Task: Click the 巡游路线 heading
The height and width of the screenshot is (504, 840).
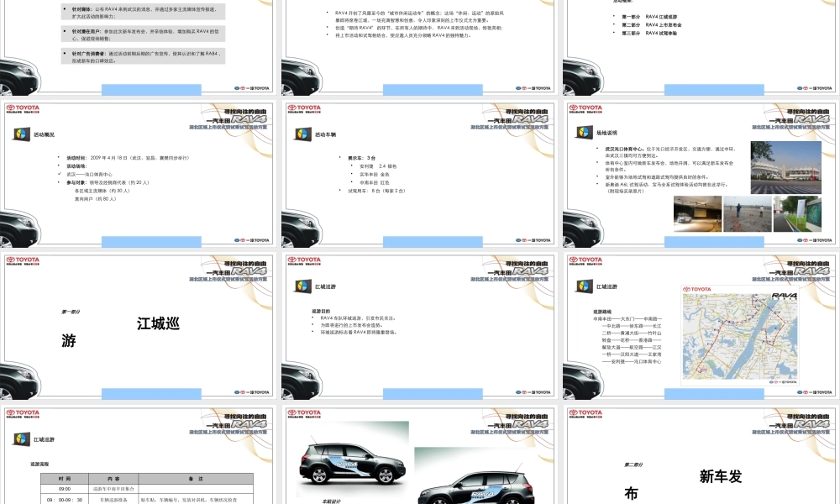Action: click(x=602, y=311)
